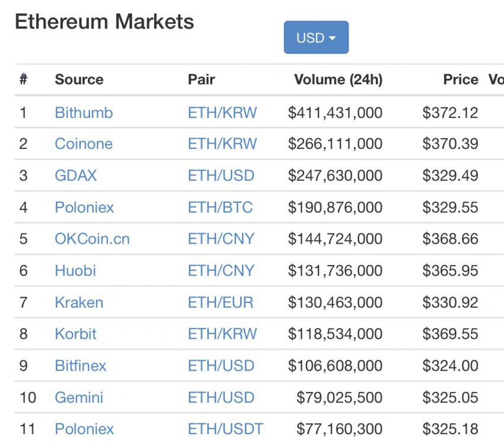Open the Huobi exchange link

75,270
